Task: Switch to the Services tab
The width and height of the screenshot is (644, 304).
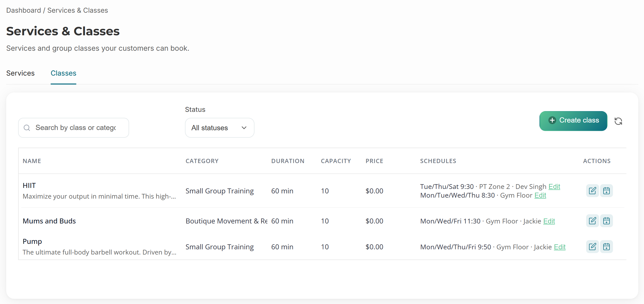Action: (x=21, y=73)
